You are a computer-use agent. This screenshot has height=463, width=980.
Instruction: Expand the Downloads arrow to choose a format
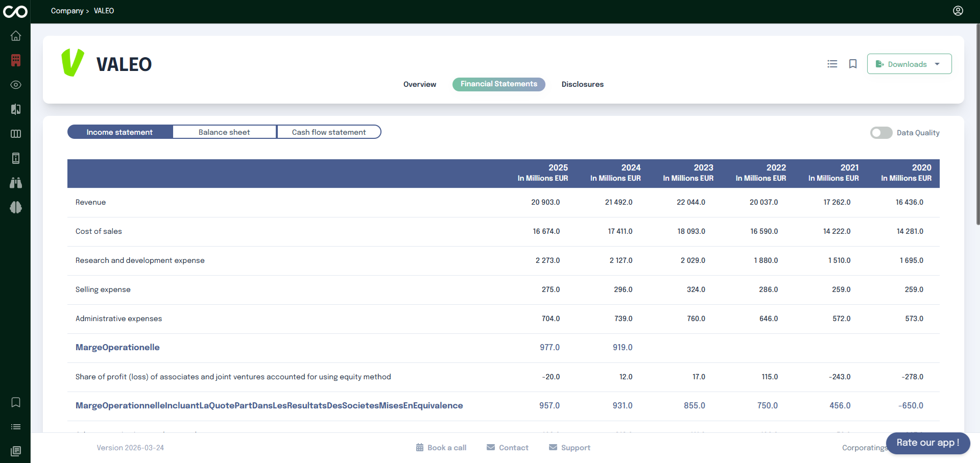[938, 64]
